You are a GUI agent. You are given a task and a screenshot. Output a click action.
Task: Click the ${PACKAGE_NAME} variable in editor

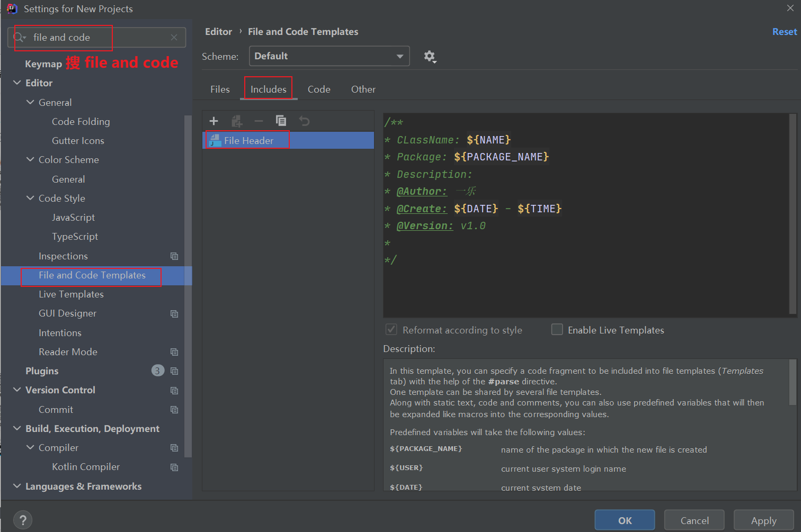coord(502,157)
